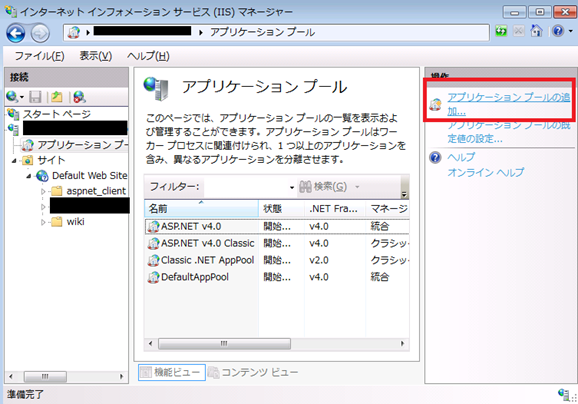Click the 検索(G) button
Viewport: 578px width, 404px height.
[323, 187]
